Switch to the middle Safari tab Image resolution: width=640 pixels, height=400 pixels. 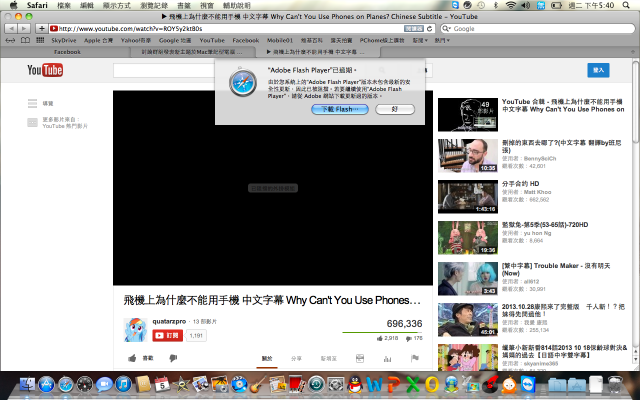click(192, 52)
